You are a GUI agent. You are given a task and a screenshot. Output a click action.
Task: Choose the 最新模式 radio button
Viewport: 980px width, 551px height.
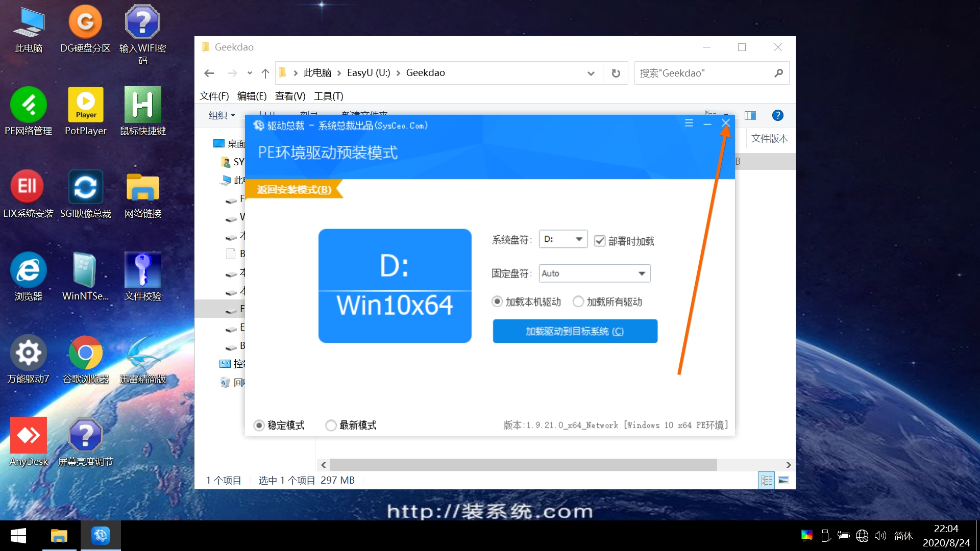tap(331, 425)
